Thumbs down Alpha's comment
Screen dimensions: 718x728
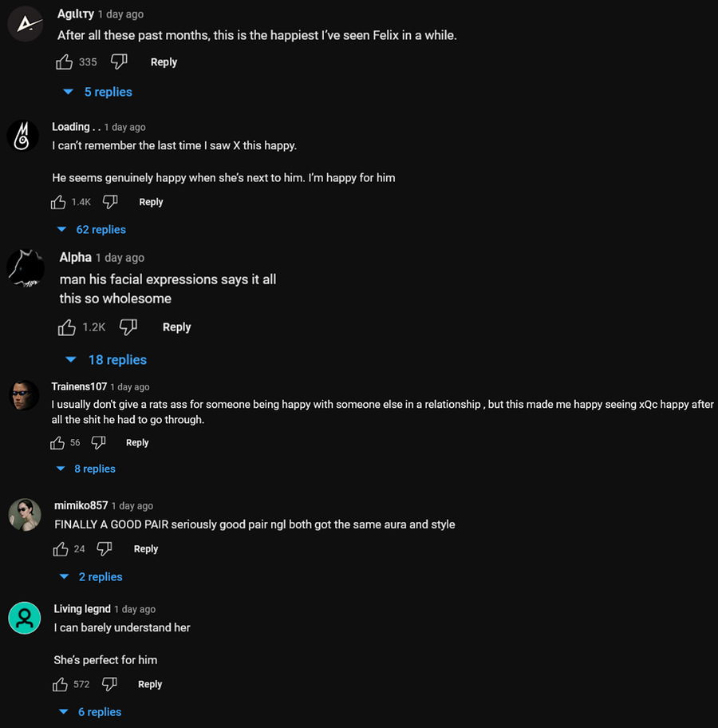128,327
